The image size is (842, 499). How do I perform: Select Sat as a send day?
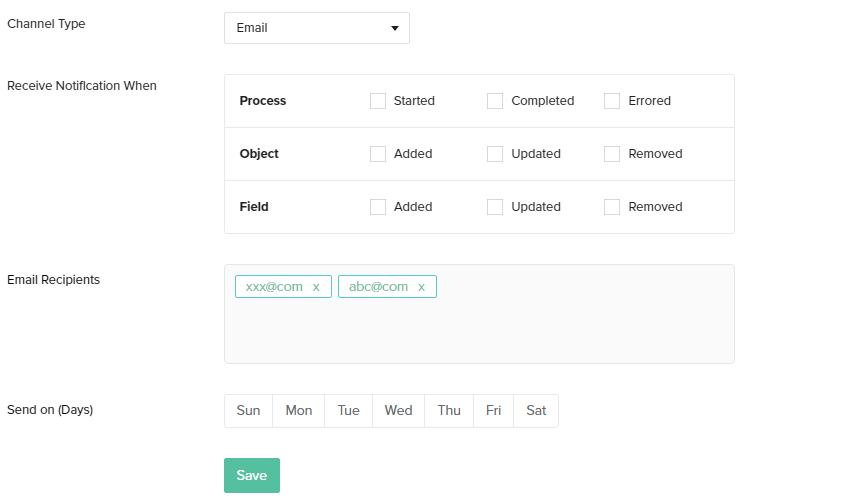coord(536,411)
